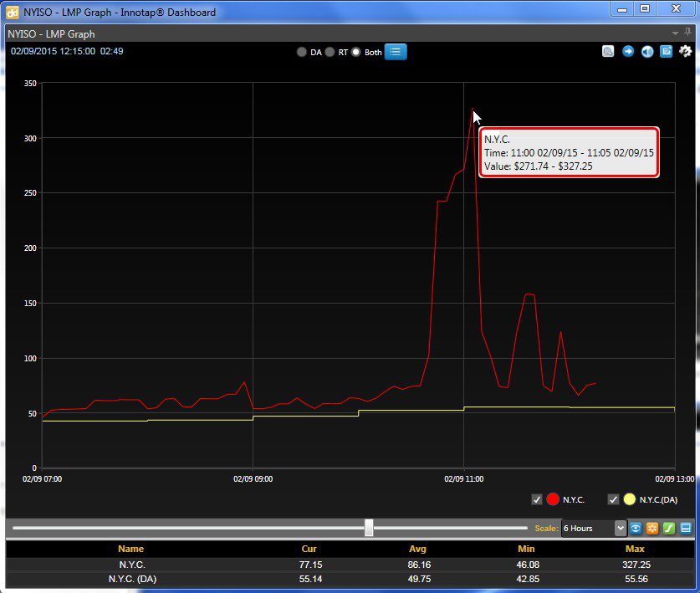Viewport: 700px width, 593px height.
Task: Maximize the Innotap Dashboard window
Action: [x=645, y=9]
